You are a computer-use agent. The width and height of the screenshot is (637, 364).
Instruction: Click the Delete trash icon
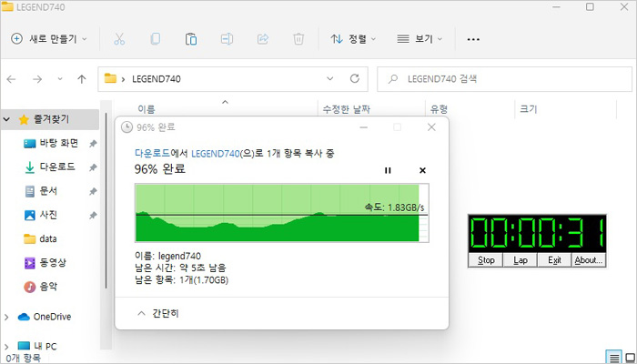298,39
